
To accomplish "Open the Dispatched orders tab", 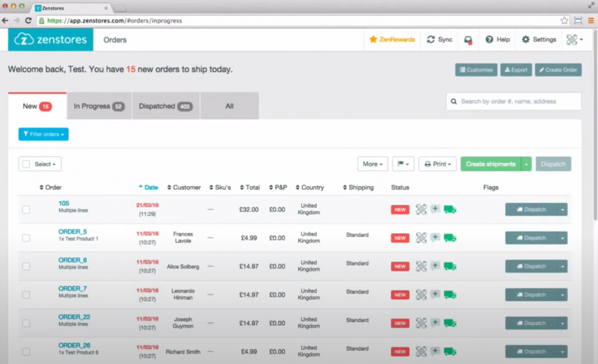I will point(165,106).
